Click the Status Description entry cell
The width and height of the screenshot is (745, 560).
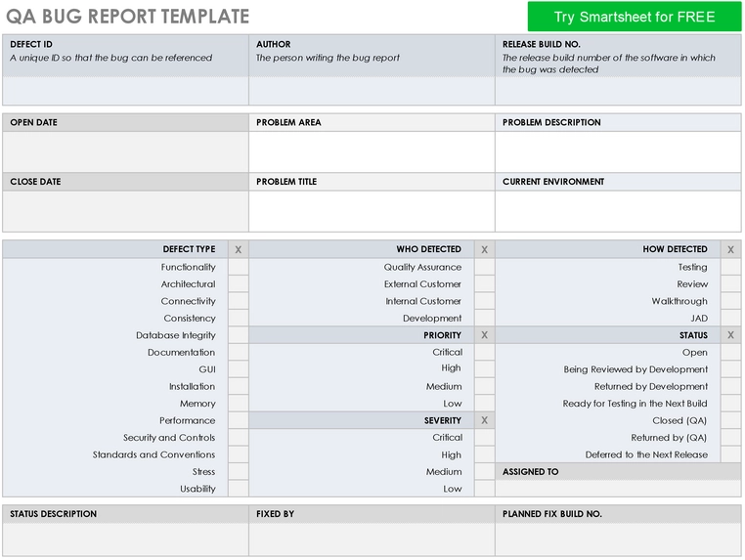125,539
